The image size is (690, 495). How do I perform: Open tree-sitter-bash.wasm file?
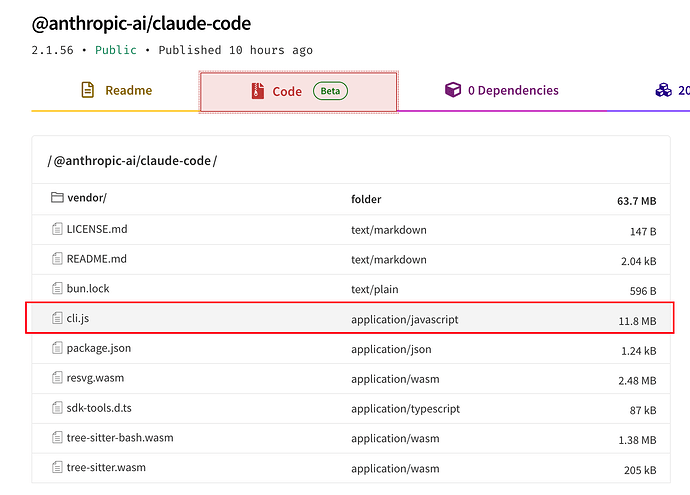(x=120, y=438)
